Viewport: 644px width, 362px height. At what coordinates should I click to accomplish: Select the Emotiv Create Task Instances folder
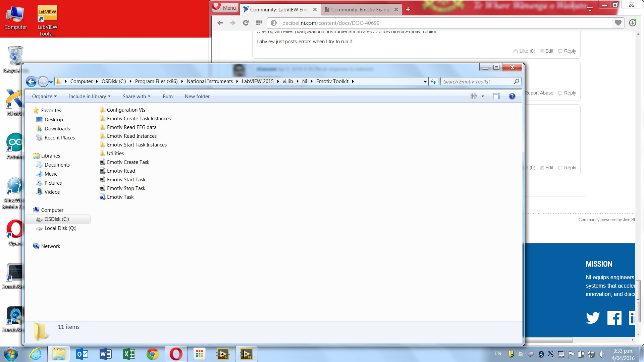135,119
